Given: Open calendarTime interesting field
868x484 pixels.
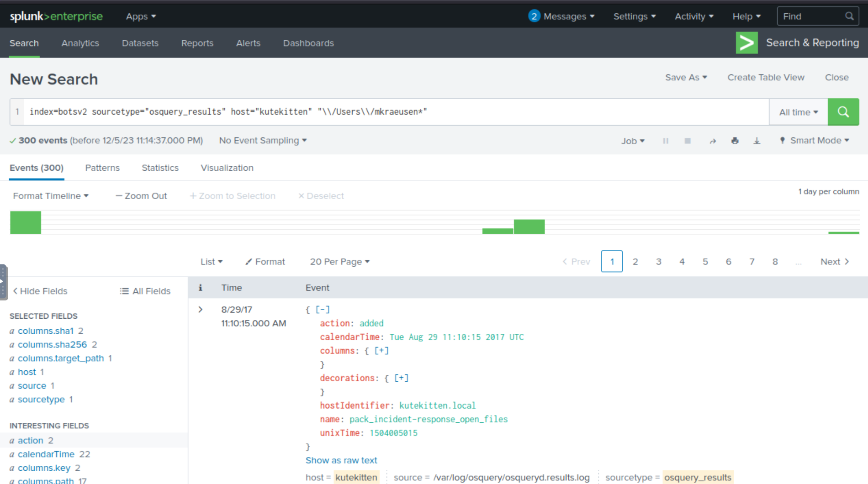Looking at the screenshot, I should pos(46,454).
